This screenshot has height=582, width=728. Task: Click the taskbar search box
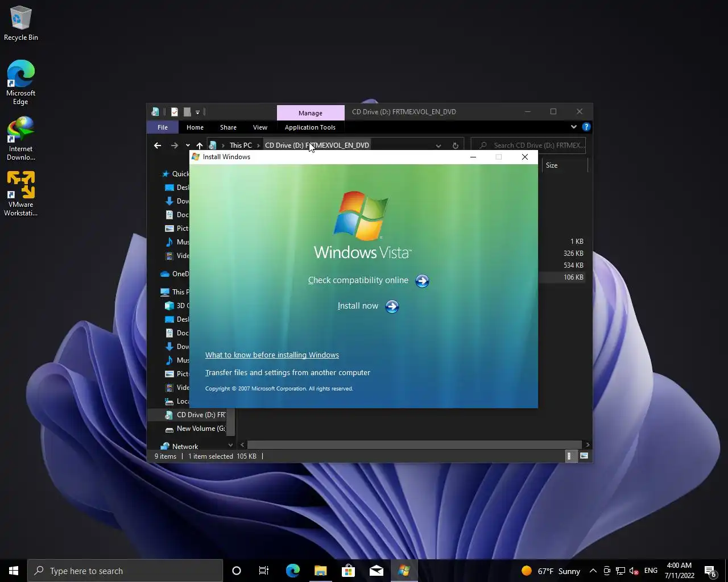pos(125,571)
